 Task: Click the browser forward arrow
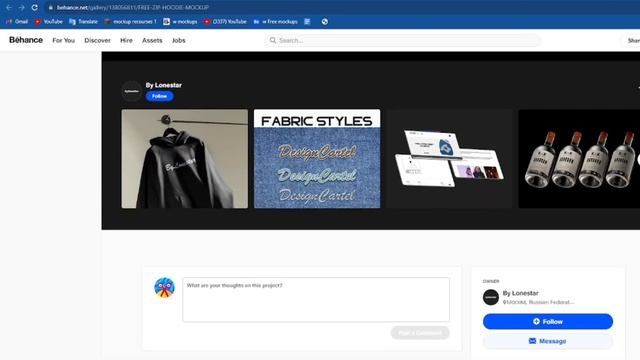(21, 7)
